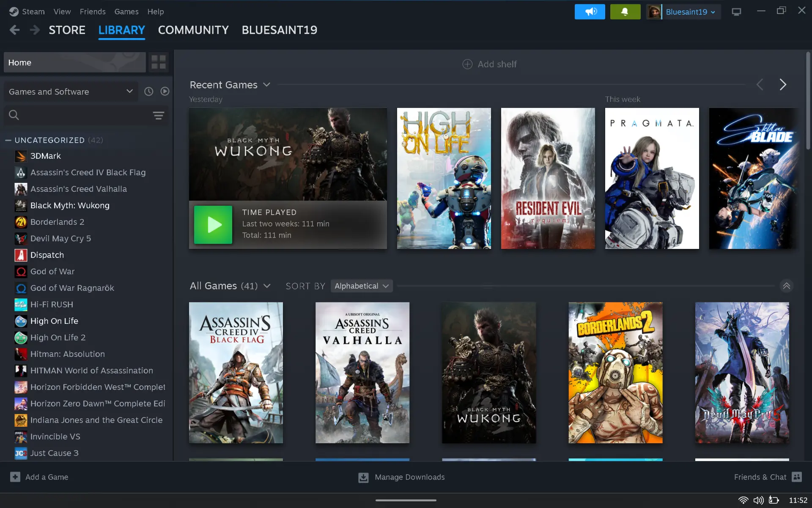Click the library search field
812x508 pixels.
point(86,115)
